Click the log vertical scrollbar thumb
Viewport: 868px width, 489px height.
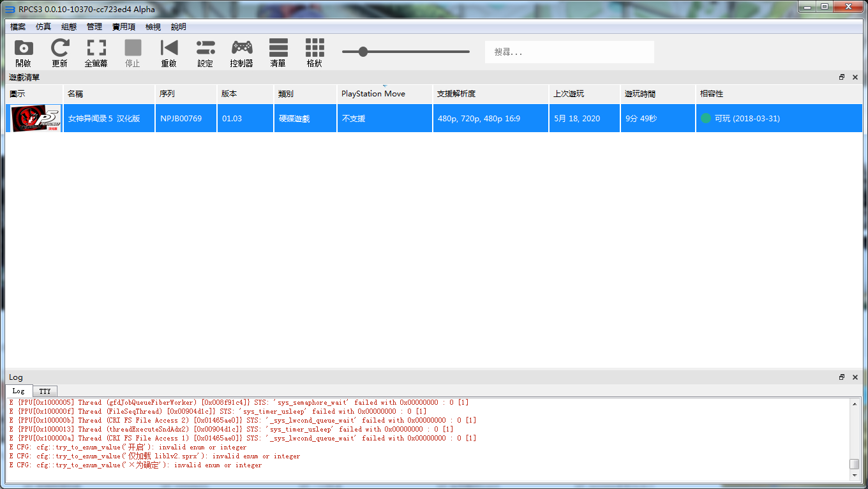855,464
